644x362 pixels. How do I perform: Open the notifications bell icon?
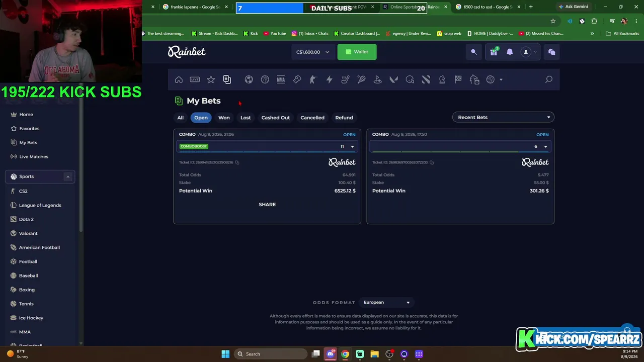(510, 52)
